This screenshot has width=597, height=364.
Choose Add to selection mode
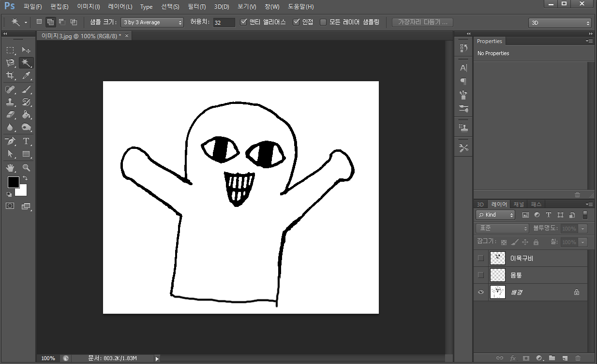[50, 22]
